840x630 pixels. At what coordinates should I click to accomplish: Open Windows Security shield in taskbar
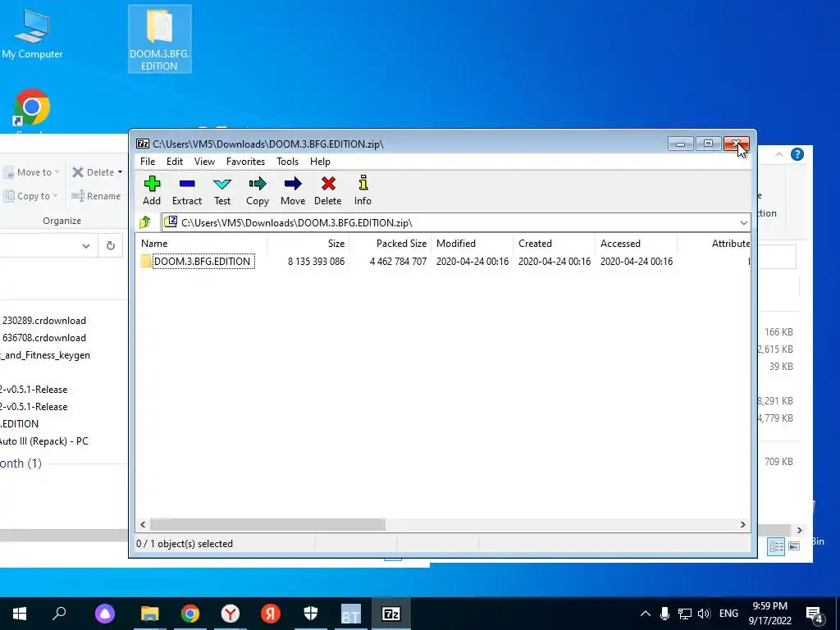311,614
